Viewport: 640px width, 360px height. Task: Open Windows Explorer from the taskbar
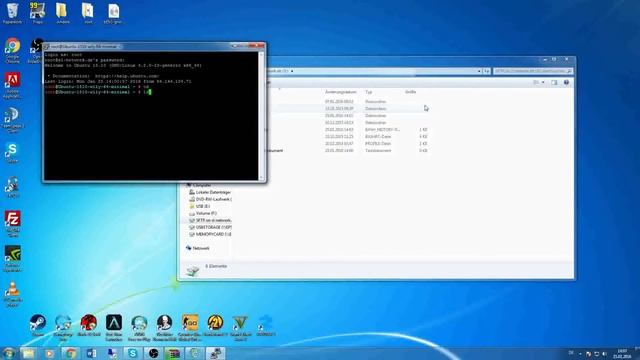point(29,353)
